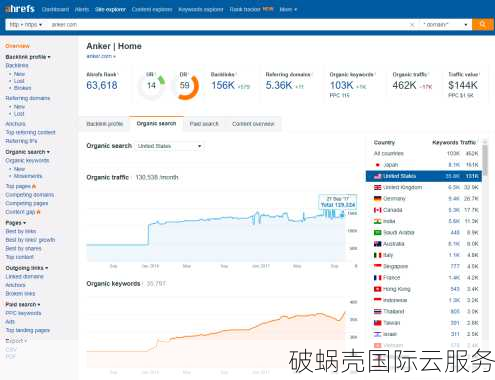The width and height of the screenshot is (495, 380).
Task: Click the India flag icon
Action: (377, 221)
